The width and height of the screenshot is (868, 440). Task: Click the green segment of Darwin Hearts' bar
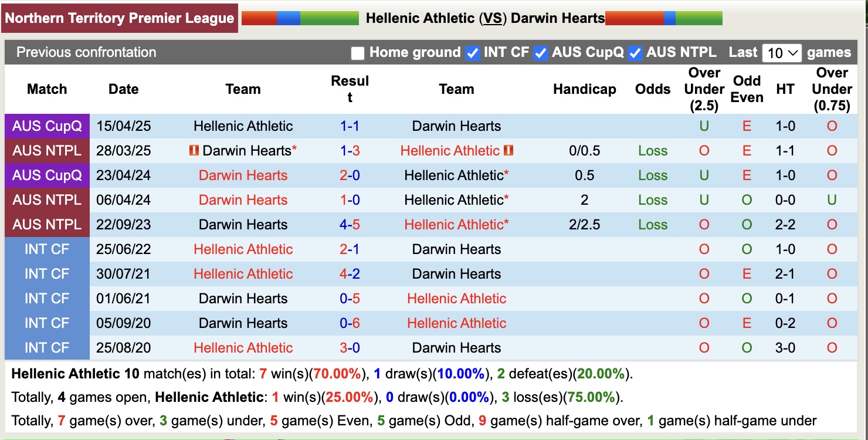click(x=699, y=18)
